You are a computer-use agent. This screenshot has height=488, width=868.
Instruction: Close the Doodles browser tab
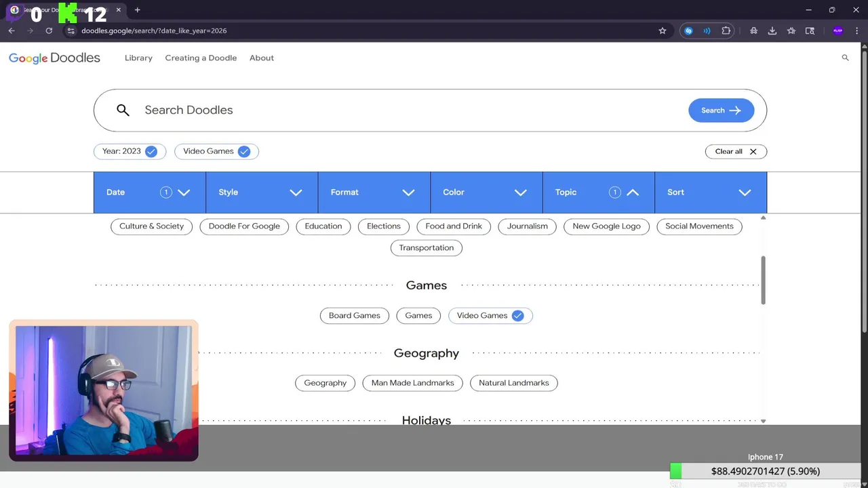tap(118, 9)
